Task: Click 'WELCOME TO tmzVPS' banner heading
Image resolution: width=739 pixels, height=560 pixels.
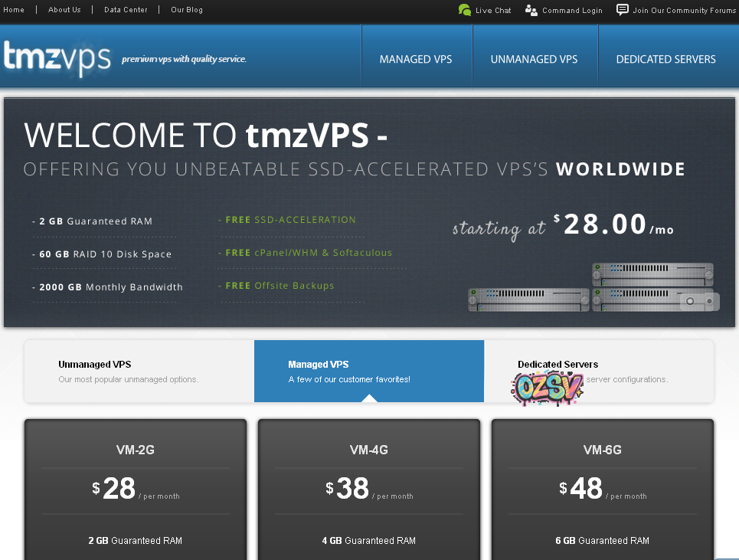Action: coord(205,136)
